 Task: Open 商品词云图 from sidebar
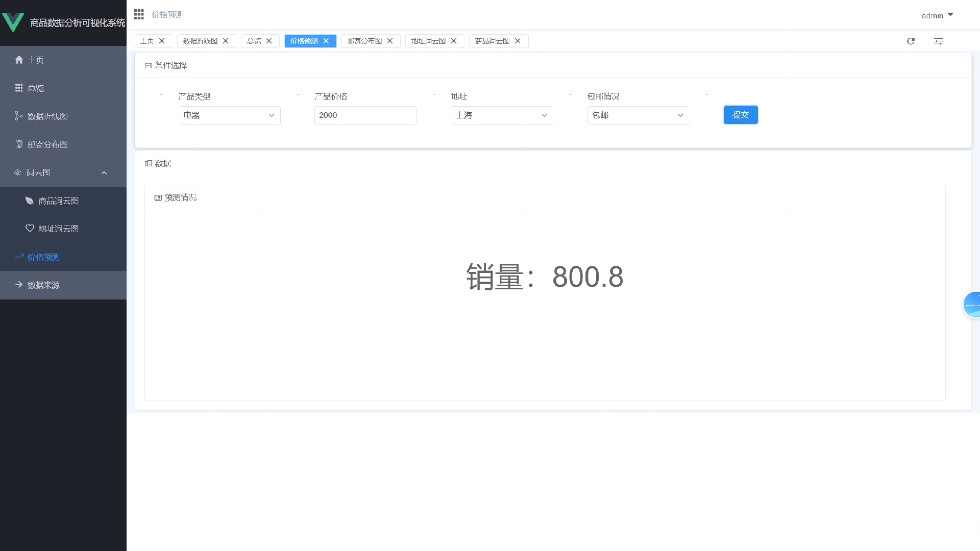click(x=58, y=201)
